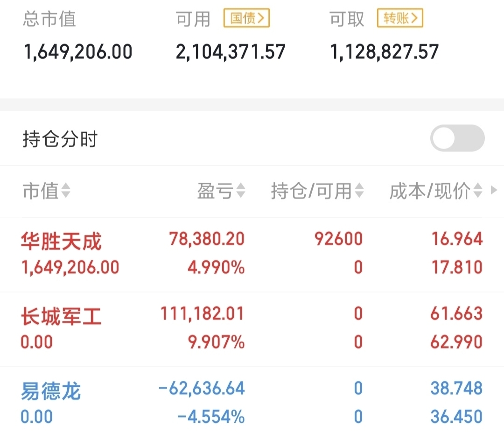Click 长城军工 cost price 61.663

pyautogui.click(x=456, y=313)
